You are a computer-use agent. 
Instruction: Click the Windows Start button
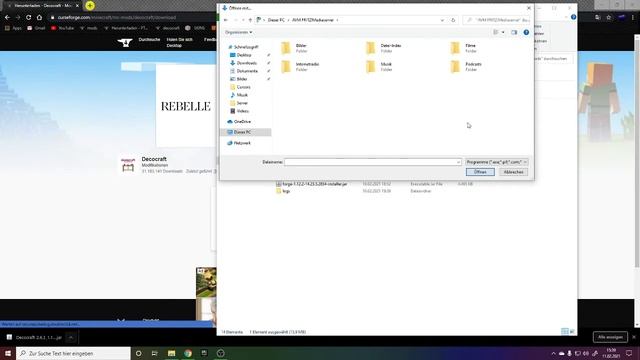pos(8,353)
